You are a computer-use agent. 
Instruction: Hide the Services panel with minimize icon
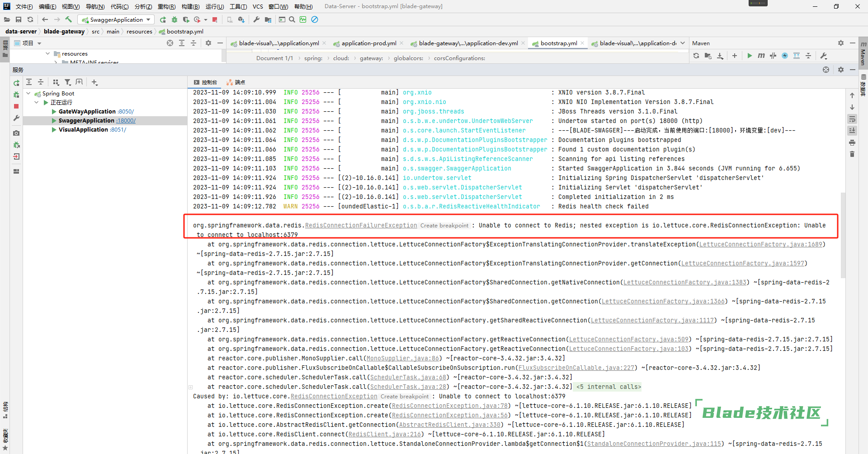pos(853,70)
